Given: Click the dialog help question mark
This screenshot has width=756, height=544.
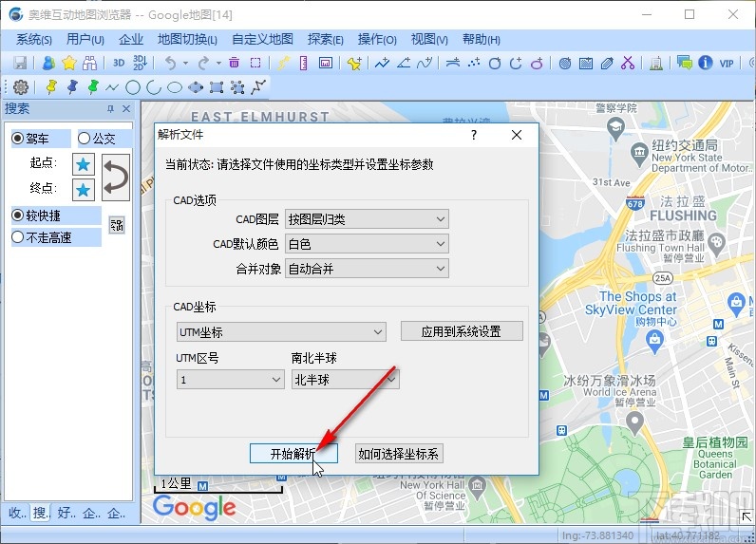Looking at the screenshot, I should pyautogui.click(x=474, y=135).
